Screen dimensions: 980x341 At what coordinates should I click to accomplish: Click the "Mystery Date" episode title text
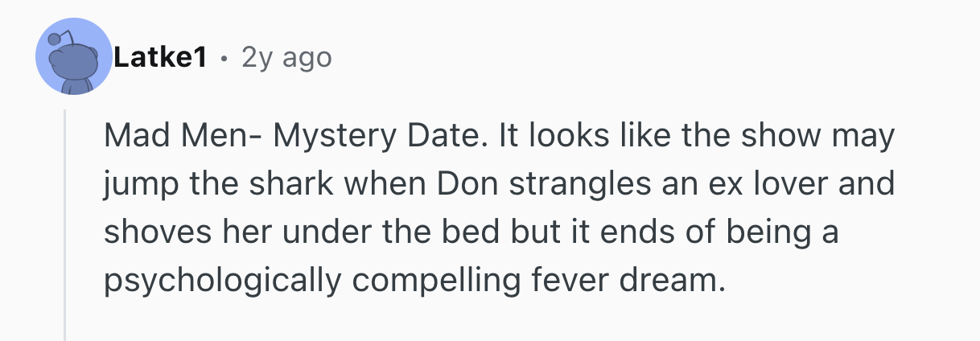pyautogui.click(x=377, y=137)
